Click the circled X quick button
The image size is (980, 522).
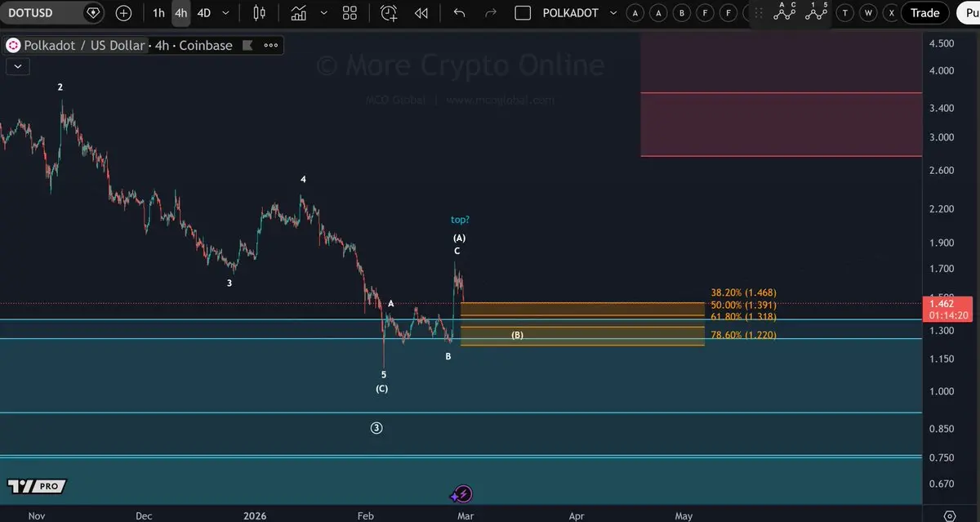coord(892,13)
